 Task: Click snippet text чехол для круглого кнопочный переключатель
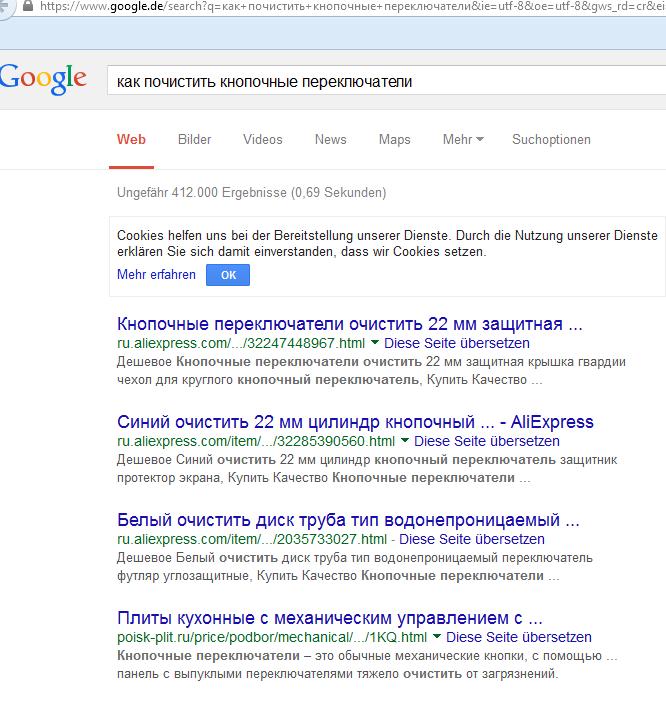[329, 380]
